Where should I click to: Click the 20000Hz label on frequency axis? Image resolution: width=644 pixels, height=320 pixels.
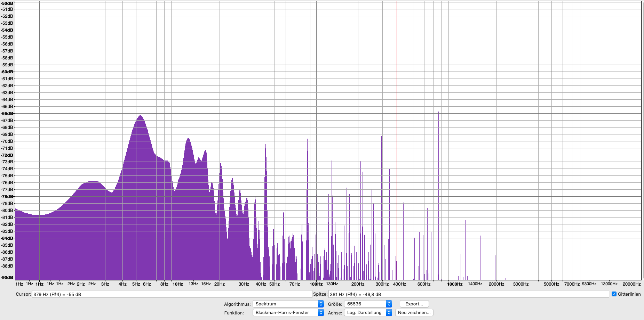(x=631, y=284)
